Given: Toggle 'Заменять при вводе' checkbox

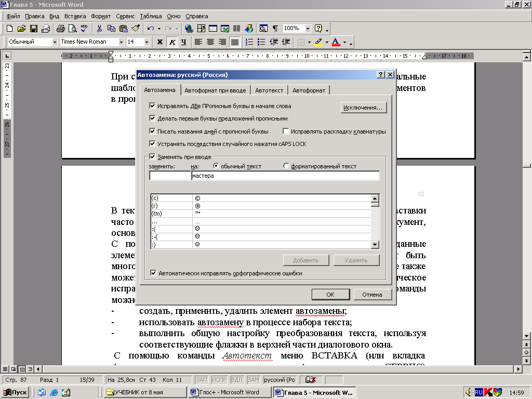Looking at the screenshot, I should pos(152,156).
